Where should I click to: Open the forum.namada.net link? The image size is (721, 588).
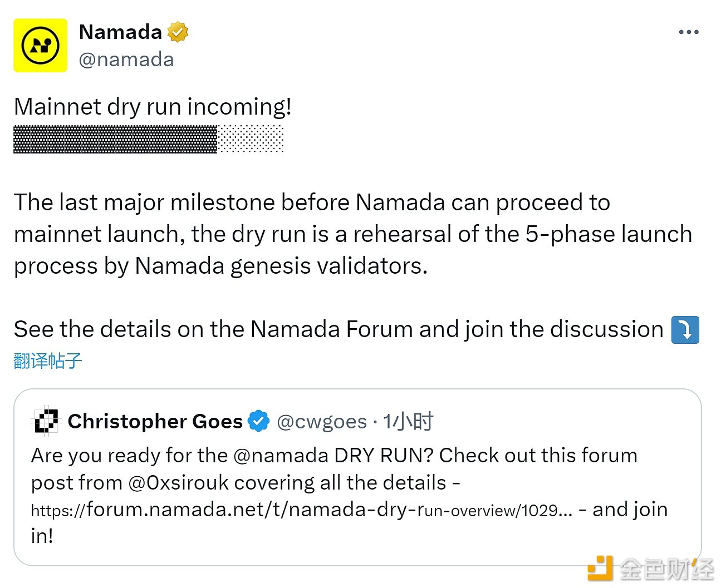pyautogui.click(x=301, y=509)
